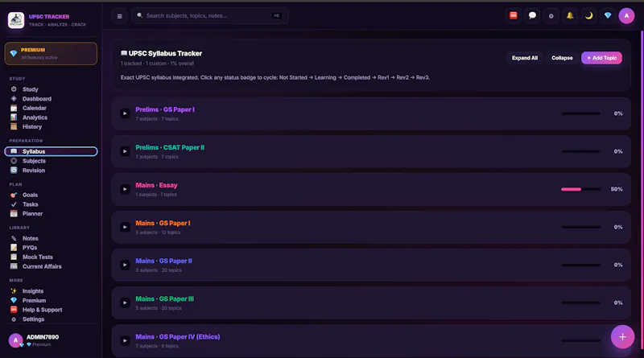Open History in sidebar

(x=51, y=127)
